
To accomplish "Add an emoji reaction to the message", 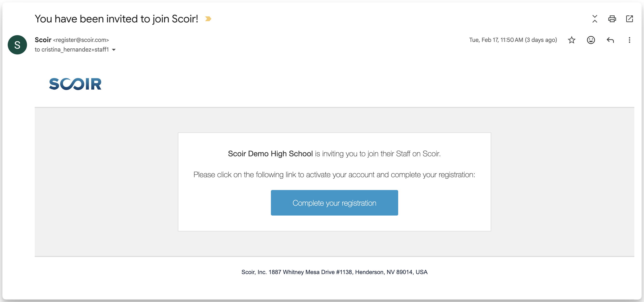I will (x=591, y=40).
